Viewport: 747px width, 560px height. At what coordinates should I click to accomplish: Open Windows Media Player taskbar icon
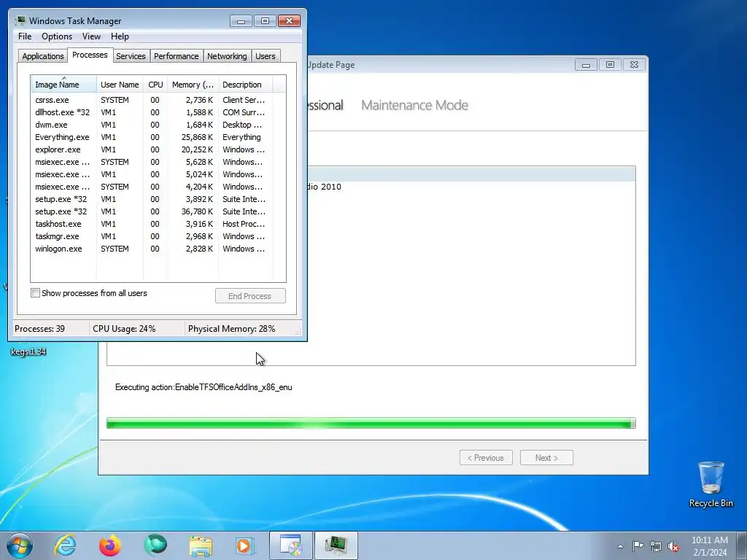click(245, 545)
